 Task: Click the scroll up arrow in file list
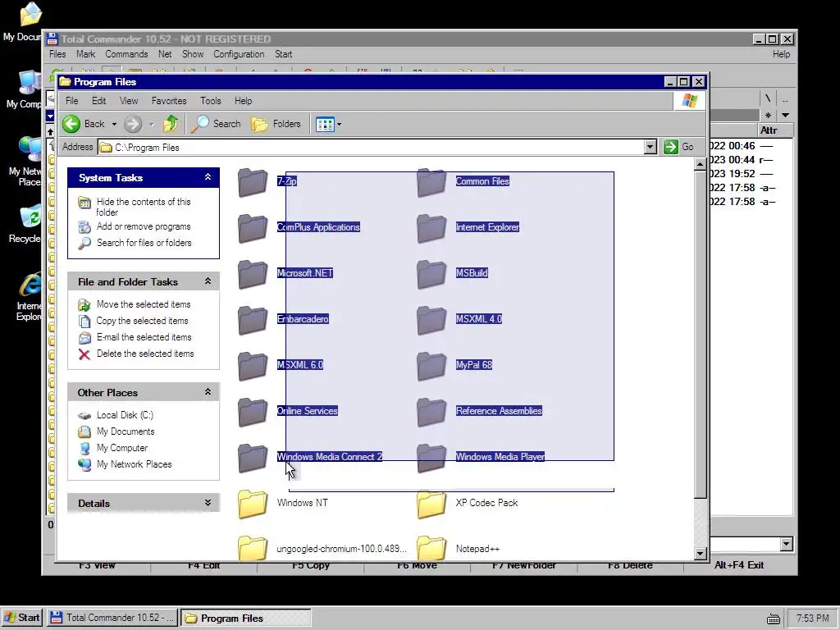pyautogui.click(x=701, y=164)
